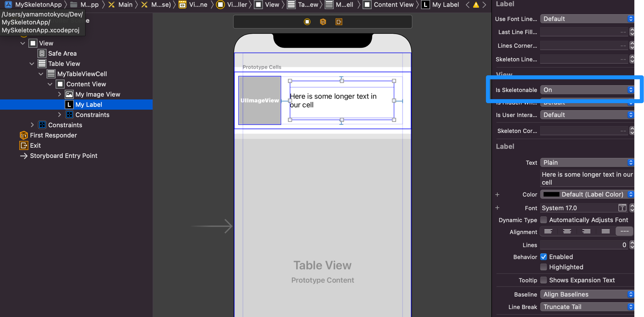
Task: Select the justified text alignment icon
Action: click(x=605, y=232)
